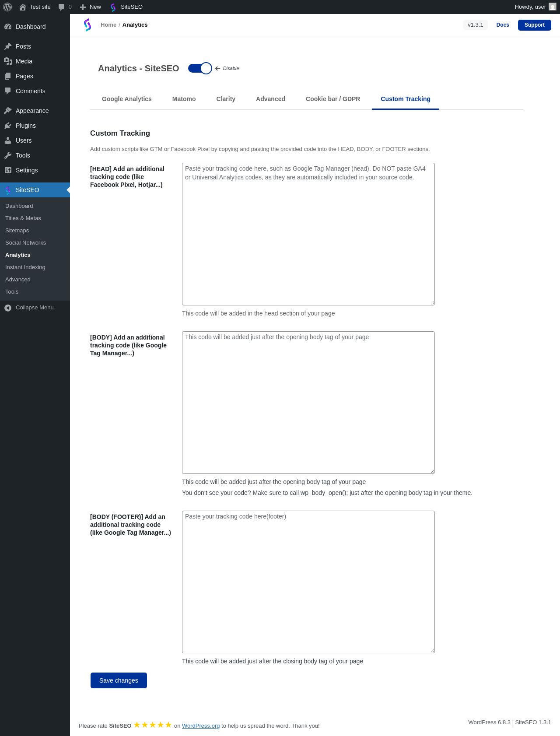Click the SiteSEO logo beside the Home breadcrumb
560x736 pixels.
tap(87, 25)
